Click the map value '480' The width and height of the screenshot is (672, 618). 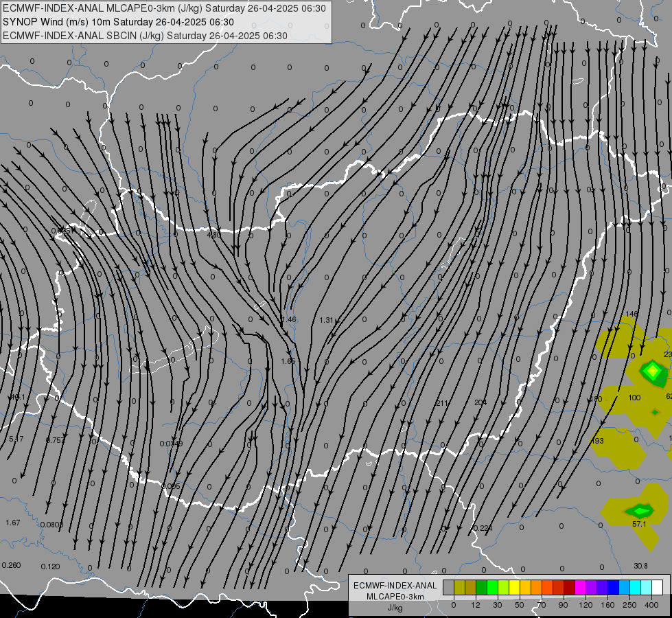[x=213, y=235]
